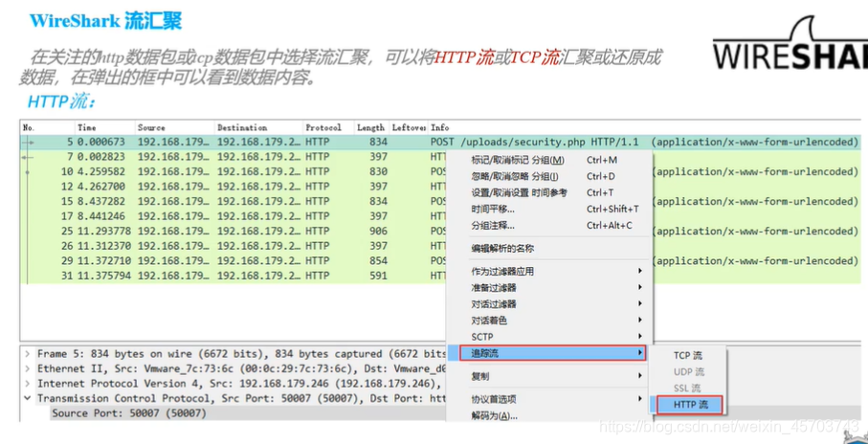Sort by the Length column header
This screenshot has height=444, width=868.
click(x=371, y=128)
